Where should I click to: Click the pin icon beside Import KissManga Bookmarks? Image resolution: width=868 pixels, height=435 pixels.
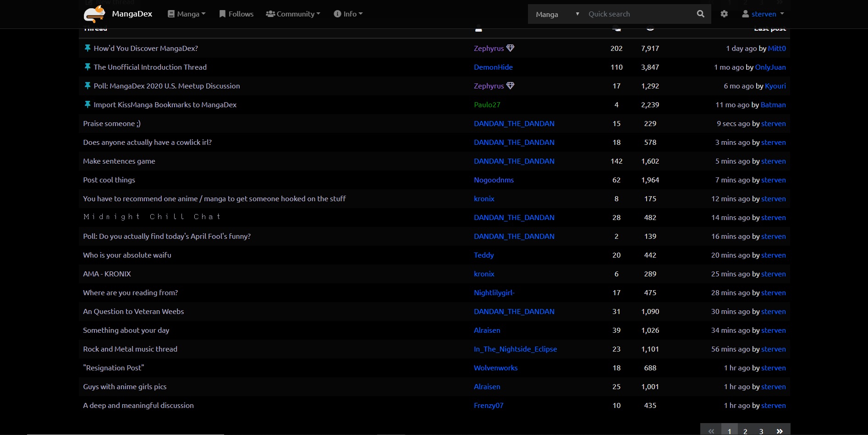pos(87,105)
